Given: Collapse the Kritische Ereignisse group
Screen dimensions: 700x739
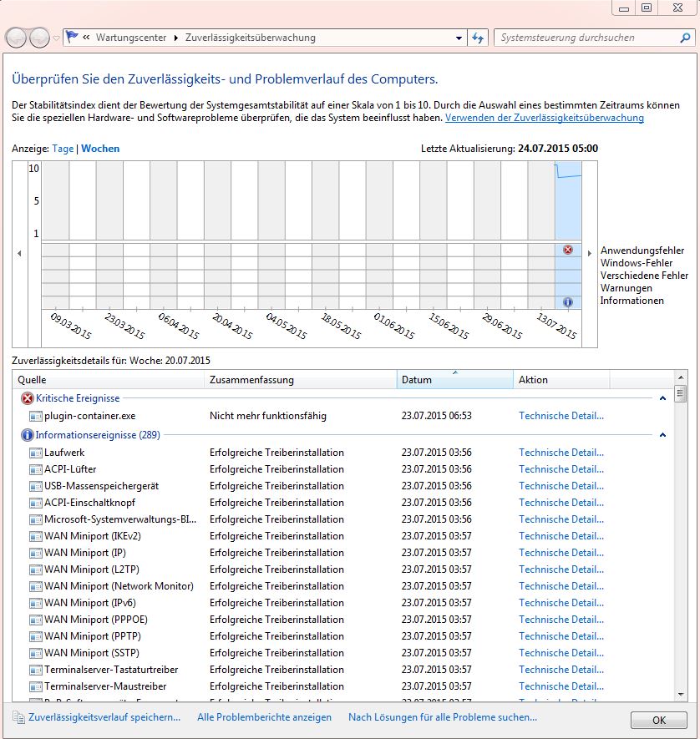Looking at the screenshot, I should [662, 398].
